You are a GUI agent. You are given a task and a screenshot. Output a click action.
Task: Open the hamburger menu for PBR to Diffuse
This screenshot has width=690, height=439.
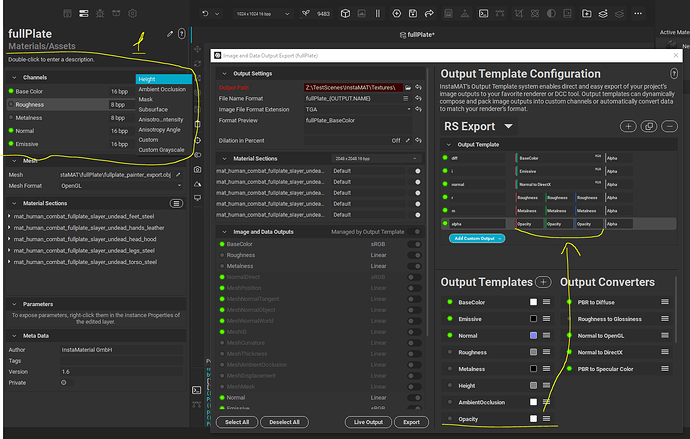[664, 302]
